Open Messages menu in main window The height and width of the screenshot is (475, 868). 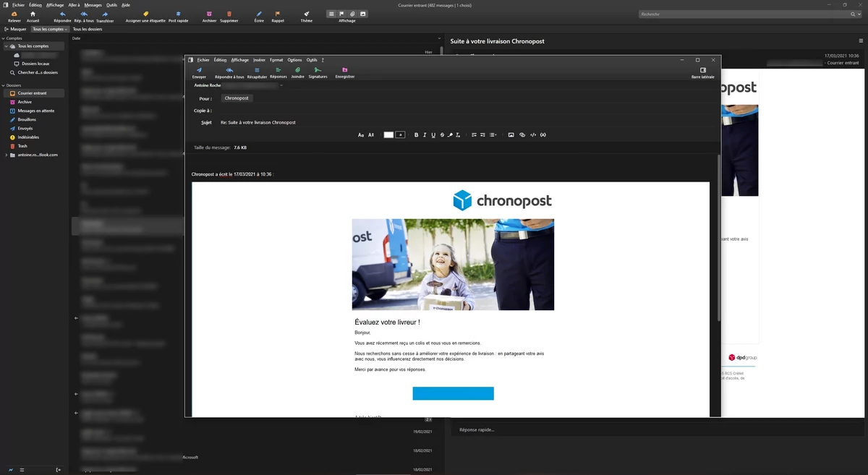pos(93,5)
